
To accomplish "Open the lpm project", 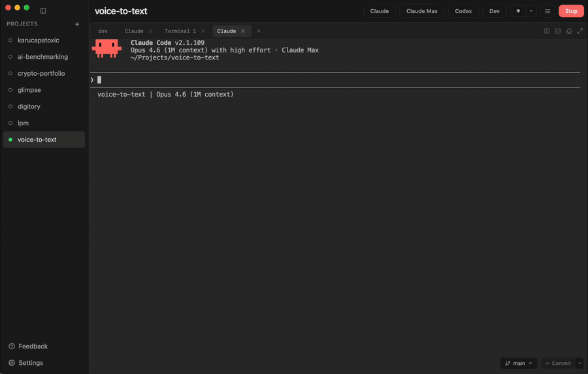I will pos(44,123).
